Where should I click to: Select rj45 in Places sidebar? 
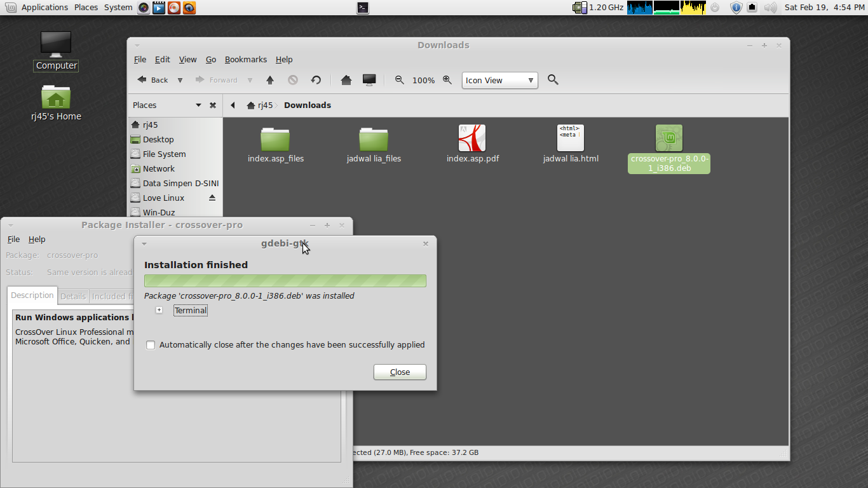pyautogui.click(x=175, y=125)
